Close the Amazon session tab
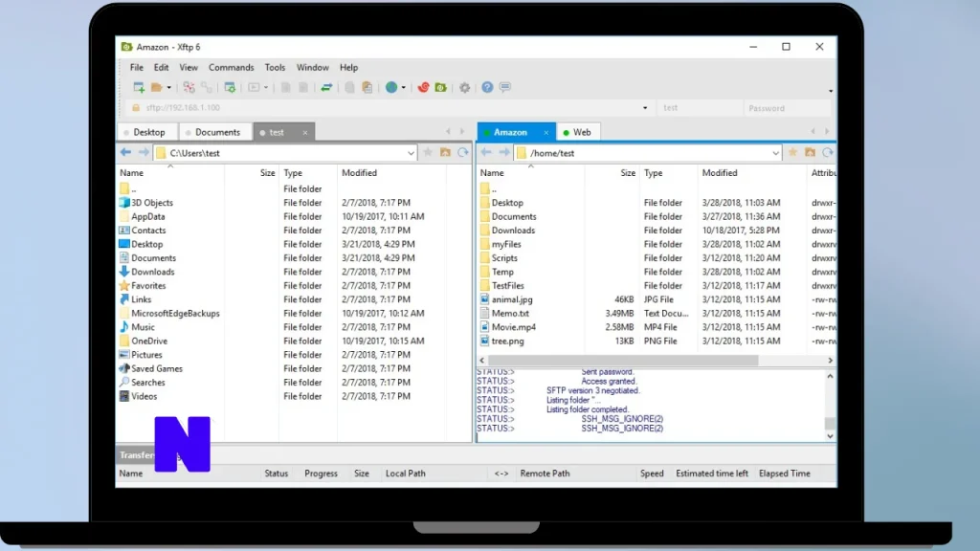The width and height of the screenshot is (980, 551). pos(546,132)
